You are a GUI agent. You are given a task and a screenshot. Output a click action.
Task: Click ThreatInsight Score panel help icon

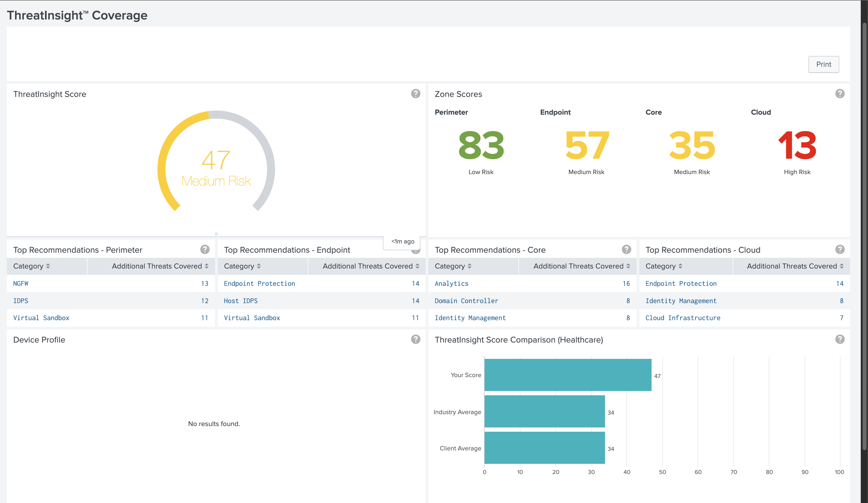416,94
